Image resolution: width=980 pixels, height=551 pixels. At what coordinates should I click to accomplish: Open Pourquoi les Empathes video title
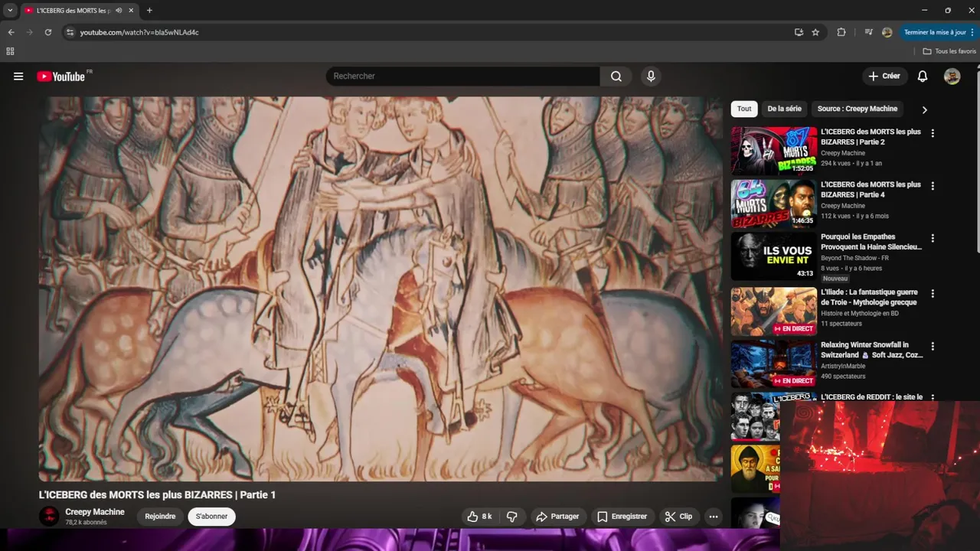pyautogui.click(x=871, y=242)
